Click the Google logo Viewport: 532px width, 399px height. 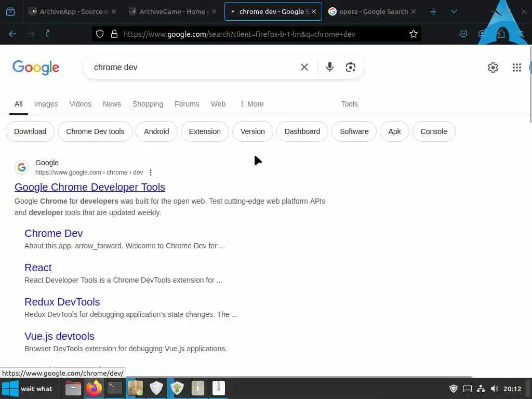click(36, 68)
